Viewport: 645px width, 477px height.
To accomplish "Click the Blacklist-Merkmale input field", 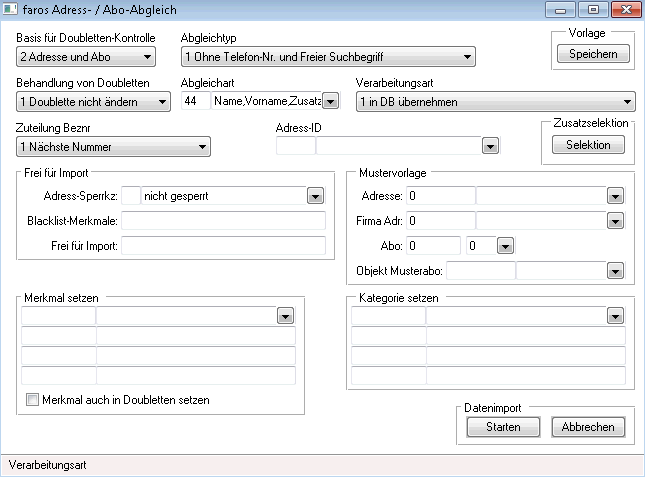I will (224, 221).
